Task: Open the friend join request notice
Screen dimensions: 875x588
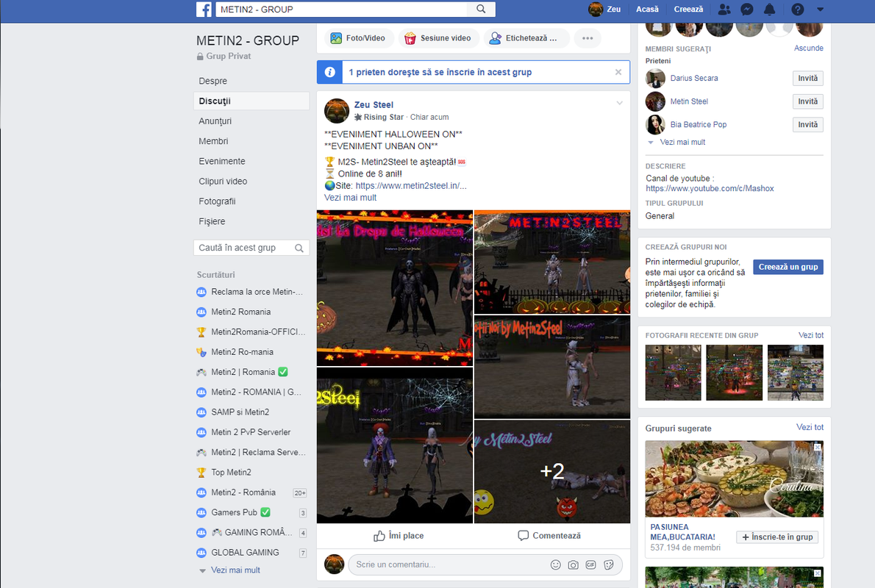Action: point(440,72)
